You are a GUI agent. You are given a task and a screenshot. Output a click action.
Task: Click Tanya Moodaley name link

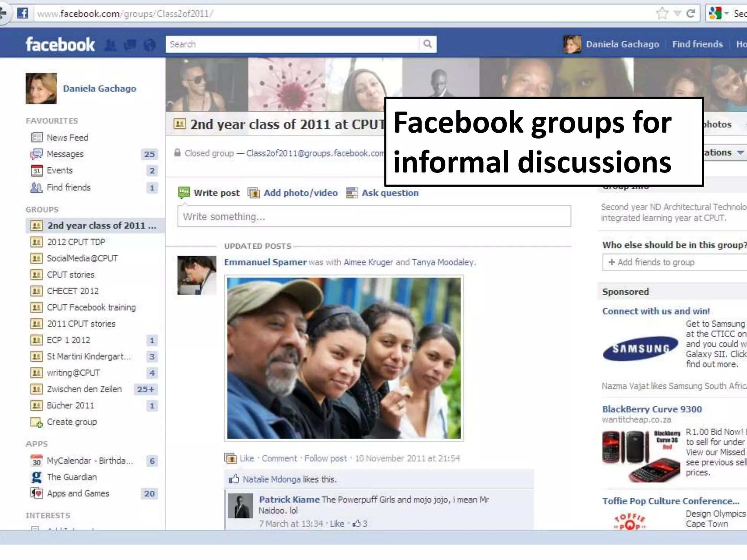coord(443,262)
